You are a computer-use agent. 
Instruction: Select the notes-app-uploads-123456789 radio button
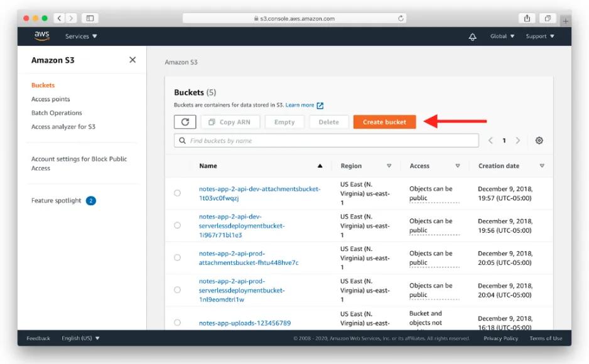tap(177, 323)
